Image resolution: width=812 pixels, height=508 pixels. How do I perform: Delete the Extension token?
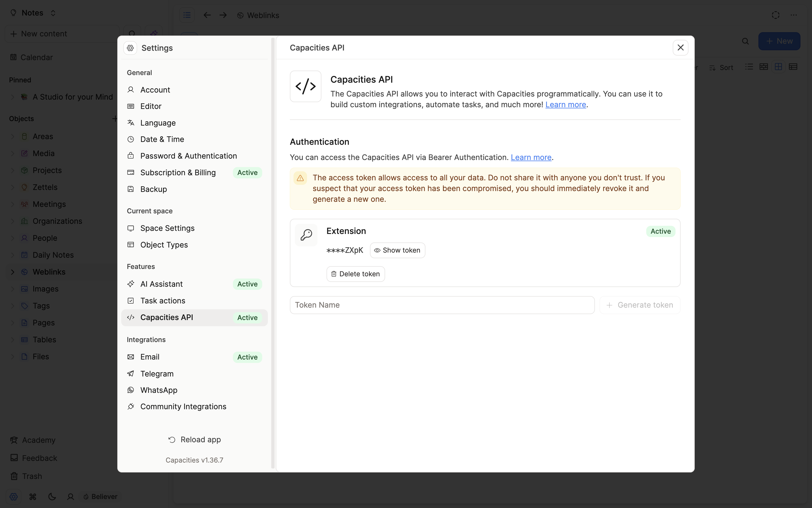tap(356, 274)
